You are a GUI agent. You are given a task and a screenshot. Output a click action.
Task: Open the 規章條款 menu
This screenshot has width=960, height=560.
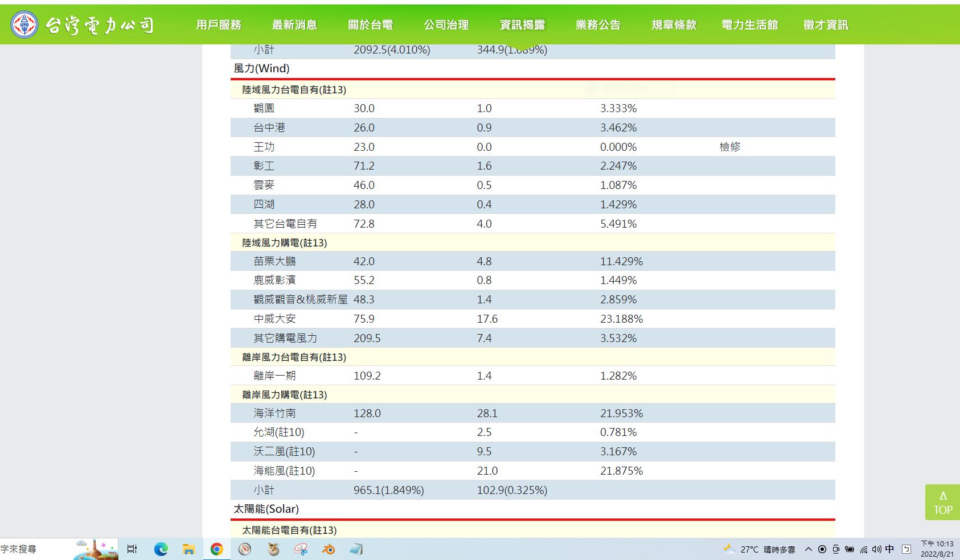674,24
